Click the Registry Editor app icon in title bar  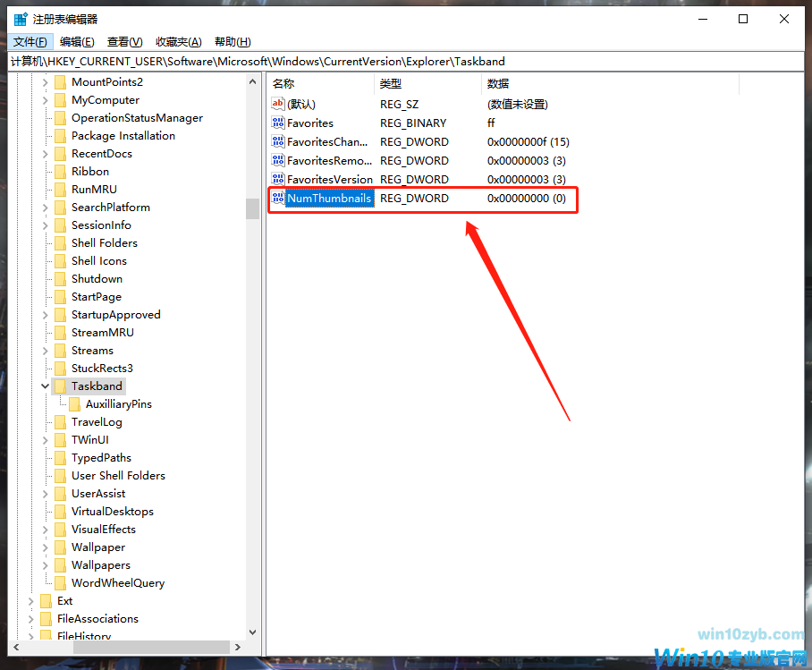point(21,20)
